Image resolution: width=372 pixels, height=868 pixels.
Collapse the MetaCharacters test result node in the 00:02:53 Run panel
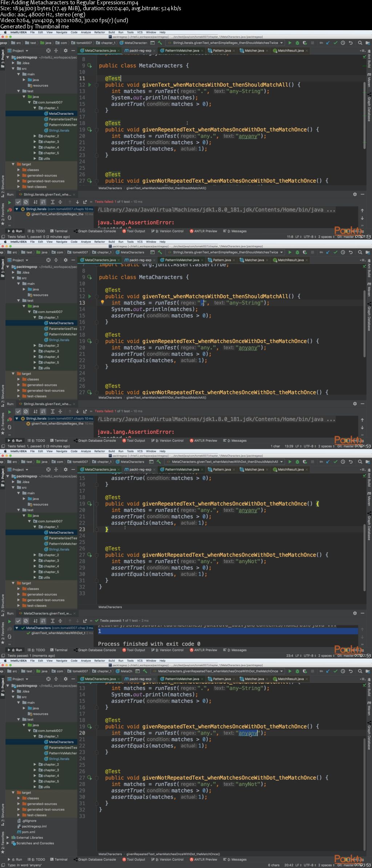tap(17, 628)
